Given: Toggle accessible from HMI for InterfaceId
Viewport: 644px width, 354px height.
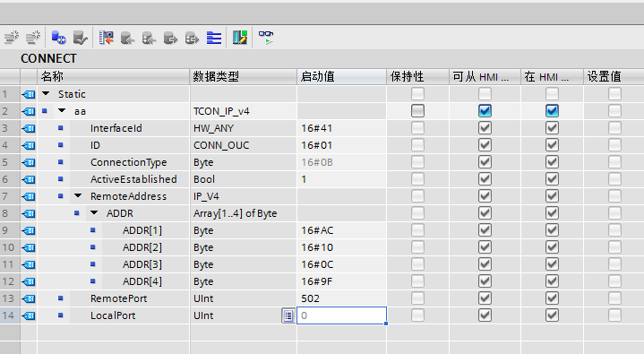Looking at the screenshot, I should click(x=485, y=128).
